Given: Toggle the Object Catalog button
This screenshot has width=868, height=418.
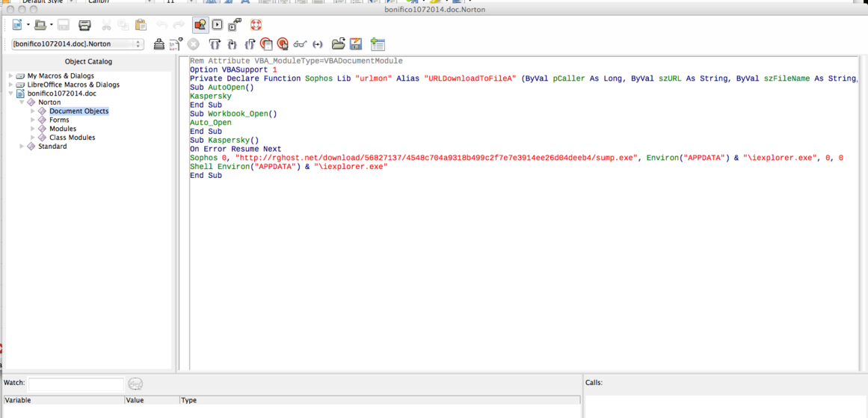Looking at the screenshot, I should 200,25.
